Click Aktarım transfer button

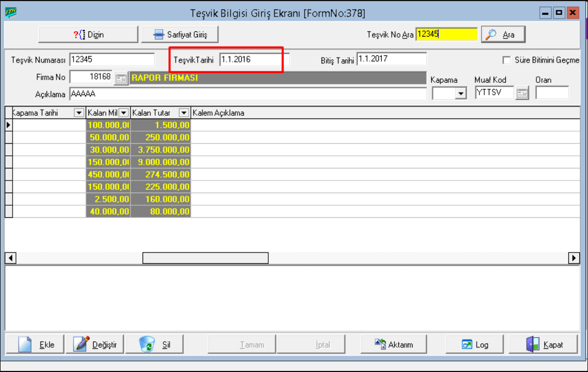pyautogui.click(x=393, y=345)
